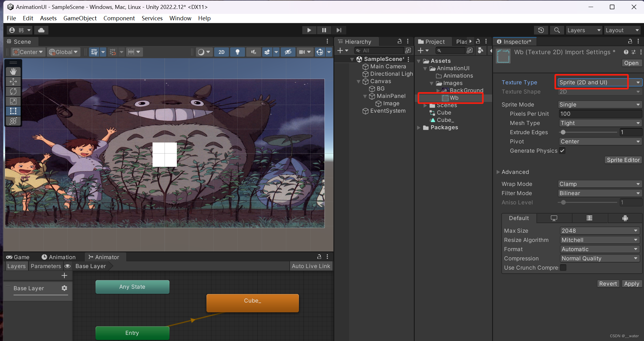Open the Sprite Mode dropdown
Viewport: 644px width, 341px height.
tap(600, 105)
